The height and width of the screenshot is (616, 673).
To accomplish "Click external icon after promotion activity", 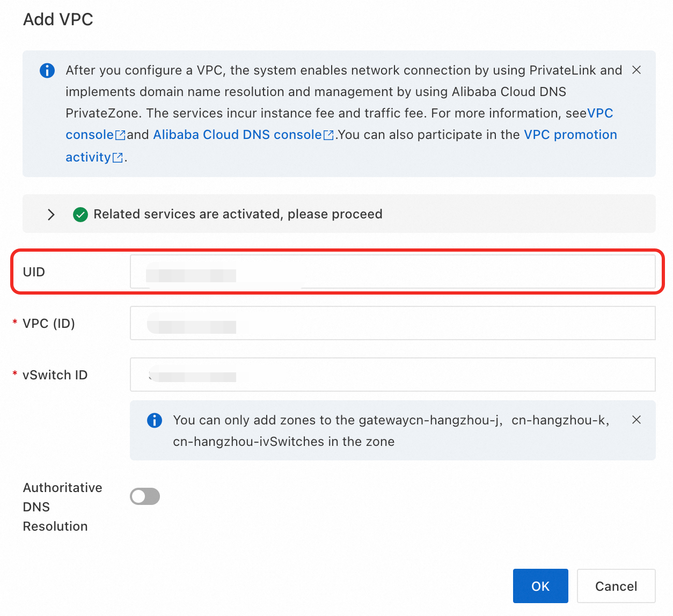I will point(118,158).
